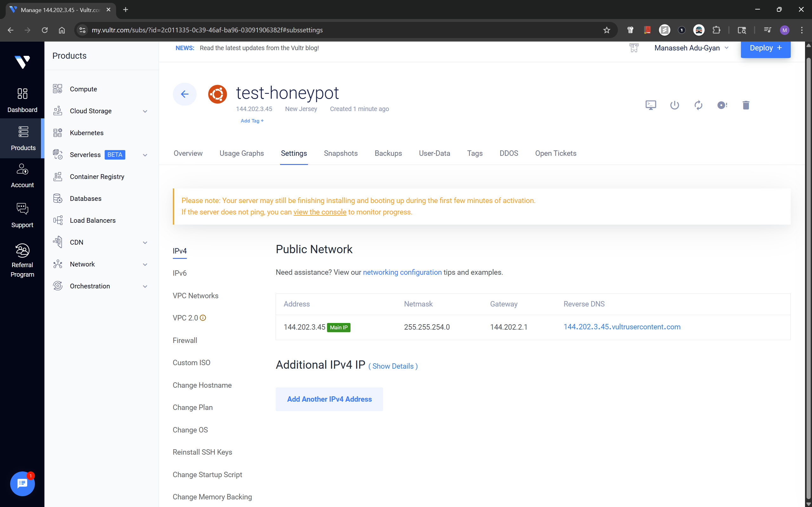Open the View Console monitor icon

[651, 105]
